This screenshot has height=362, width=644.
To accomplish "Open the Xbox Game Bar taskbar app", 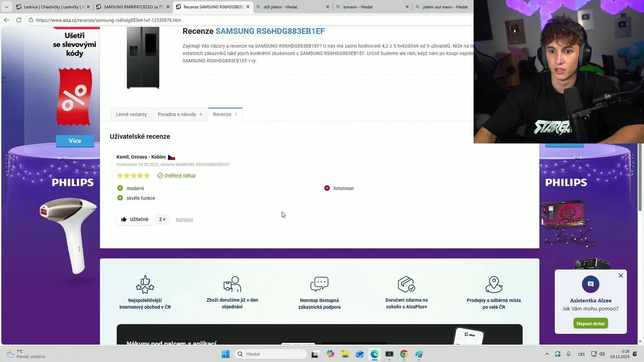I will point(389,354).
